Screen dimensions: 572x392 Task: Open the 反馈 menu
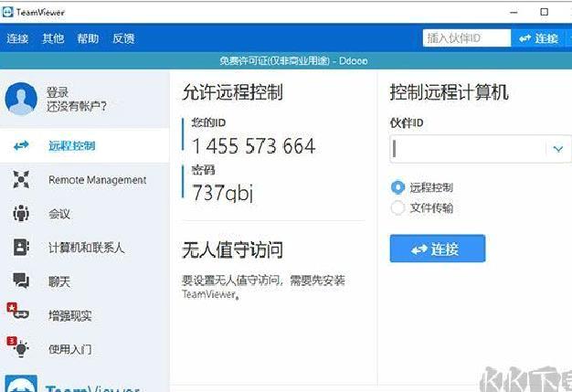tap(123, 38)
